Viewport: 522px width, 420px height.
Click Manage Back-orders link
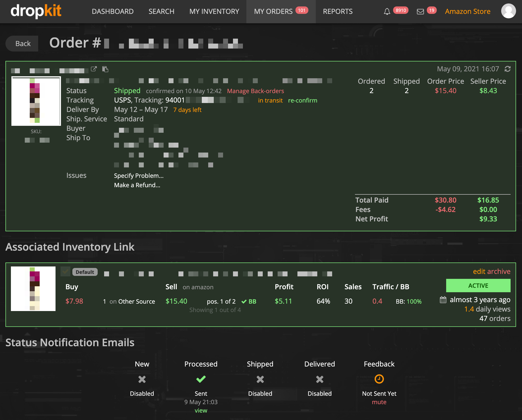pos(255,91)
